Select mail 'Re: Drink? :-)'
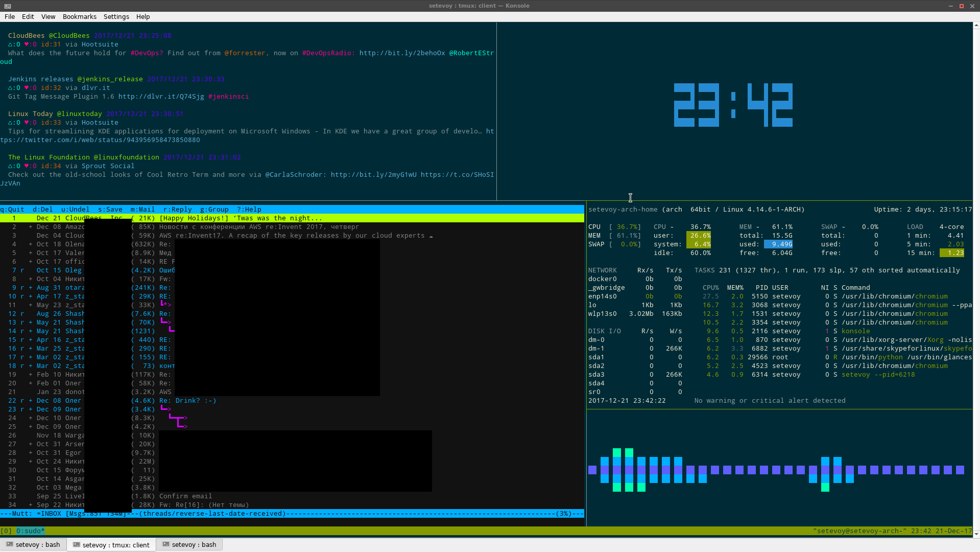Screen dimensions: 980x552 [292, 400]
